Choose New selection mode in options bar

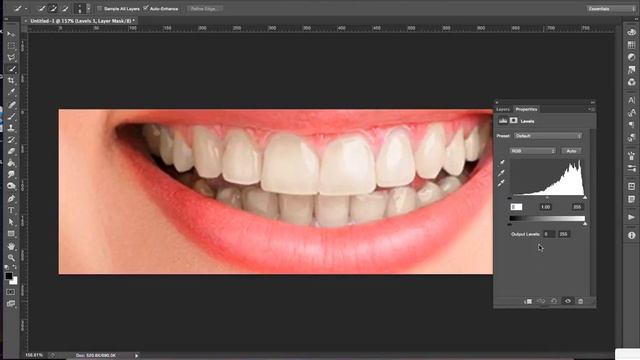pos(42,8)
